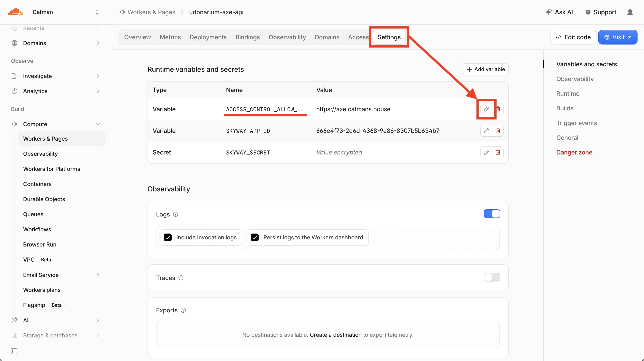Screen dimensions: 644x361
Task: Expand the Investigate sidebar chevron
Action: coord(98,76)
